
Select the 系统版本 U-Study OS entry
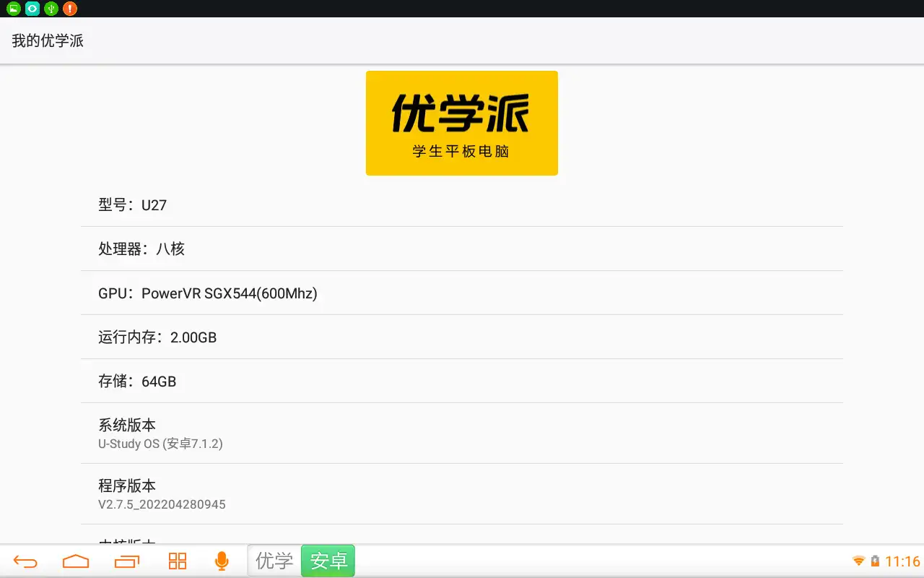[x=462, y=433]
